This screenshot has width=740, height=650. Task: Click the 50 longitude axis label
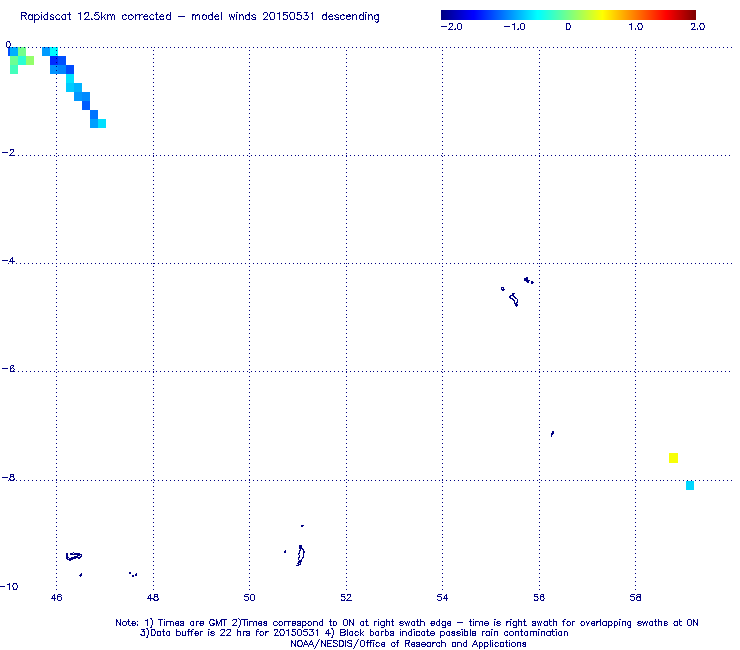[249, 598]
